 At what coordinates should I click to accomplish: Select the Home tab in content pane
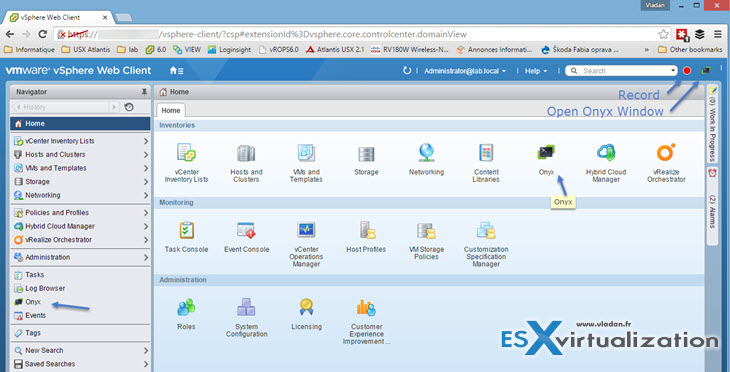click(171, 110)
